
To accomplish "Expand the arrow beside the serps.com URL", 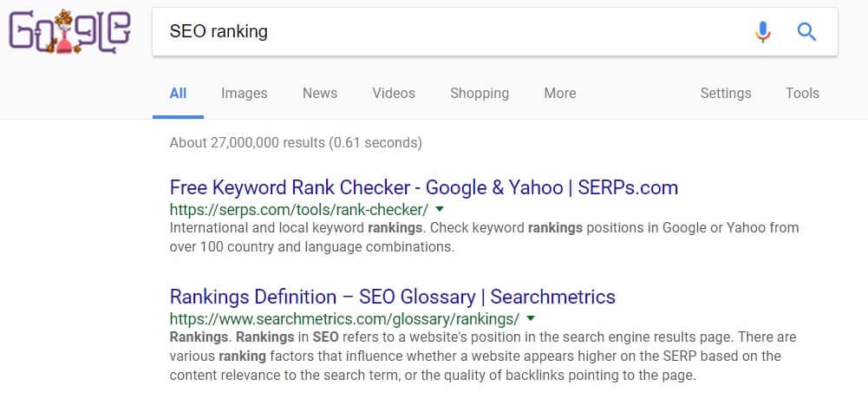I will pos(440,209).
